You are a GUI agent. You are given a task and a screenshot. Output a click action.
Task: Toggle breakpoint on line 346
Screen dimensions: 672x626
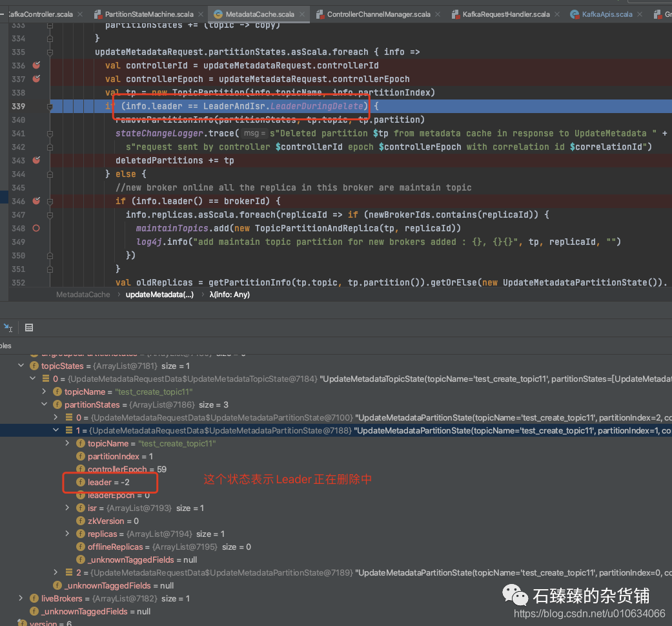36,201
